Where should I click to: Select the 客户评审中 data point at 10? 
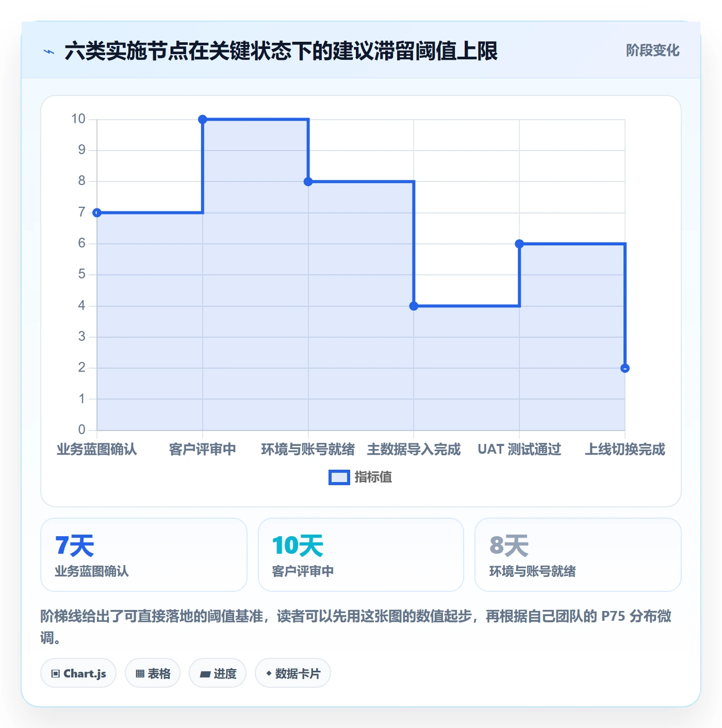coord(203,119)
